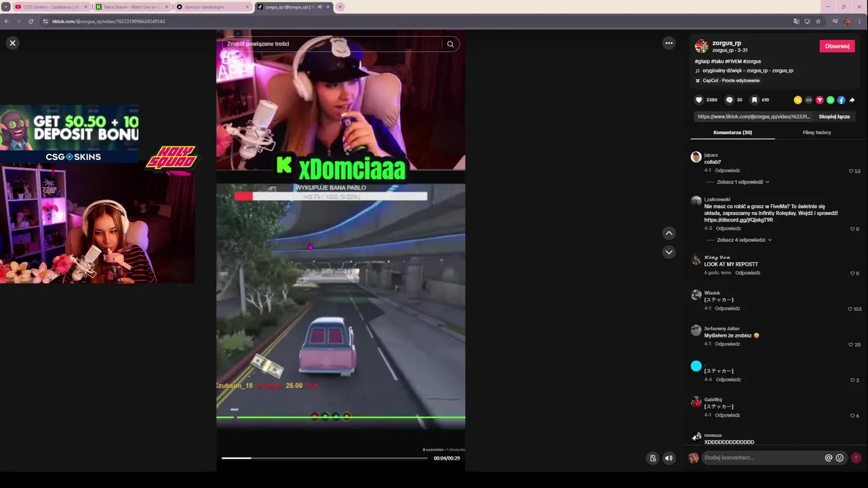Open a new browser tab
The width and height of the screenshot is (868, 488).
click(340, 7)
